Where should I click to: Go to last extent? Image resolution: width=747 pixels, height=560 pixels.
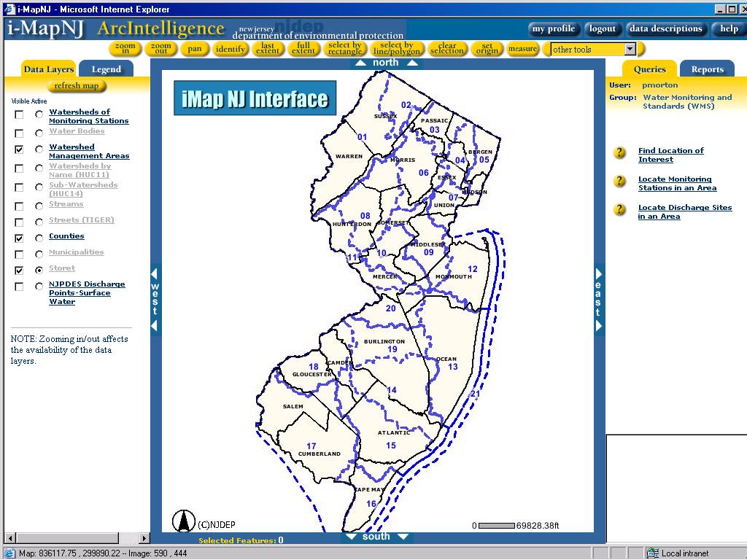point(268,48)
